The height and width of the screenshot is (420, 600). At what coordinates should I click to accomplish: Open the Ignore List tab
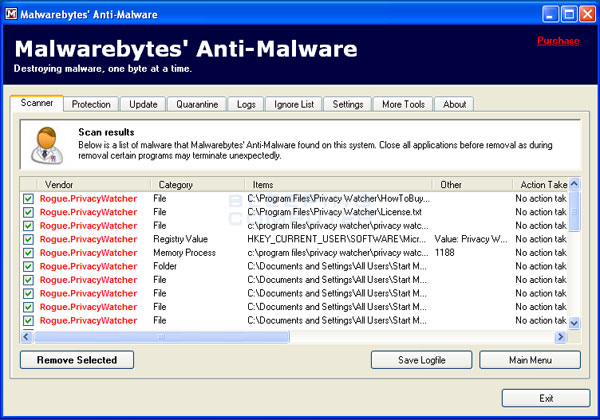tap(294, 104)
